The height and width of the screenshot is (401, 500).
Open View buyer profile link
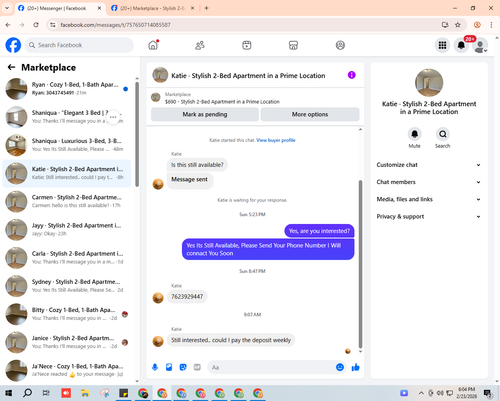[276, 140]
